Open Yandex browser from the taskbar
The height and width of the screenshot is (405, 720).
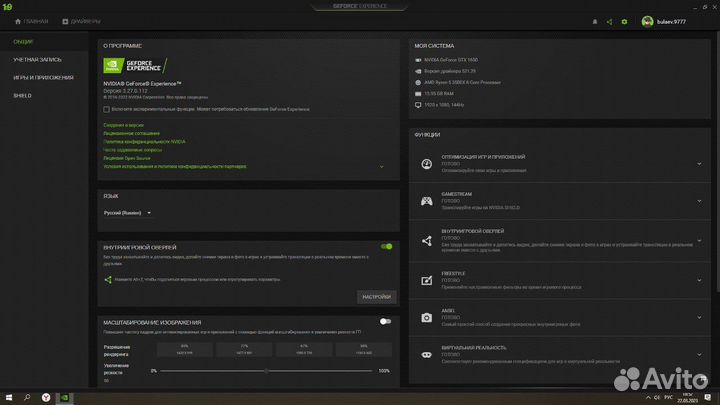pos(46,397)
